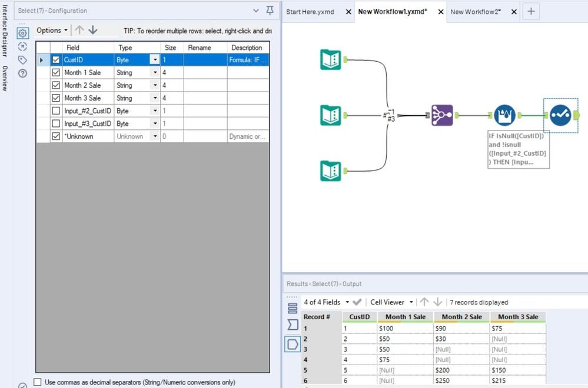Uncheck the *Unknown field checkbox
588x388 pixels.
[56, 136]
